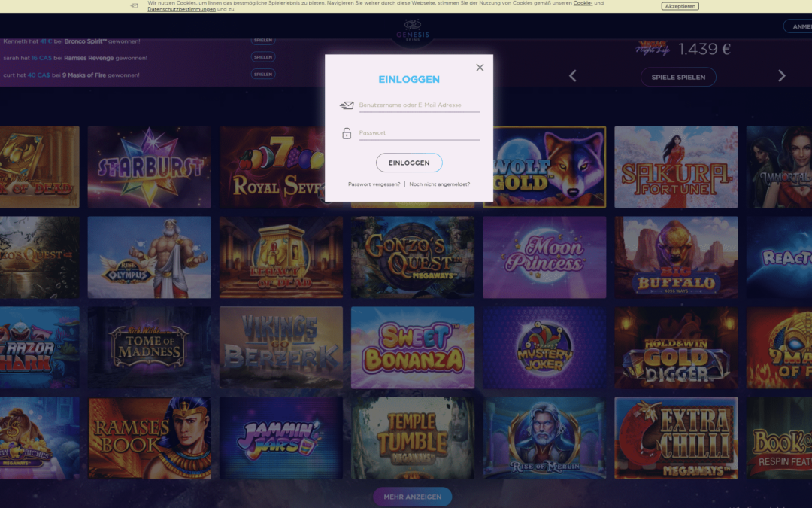812x508 pixels.
Task: Open the Extra Chilli Megaways tile
Action: pos(676,437)
